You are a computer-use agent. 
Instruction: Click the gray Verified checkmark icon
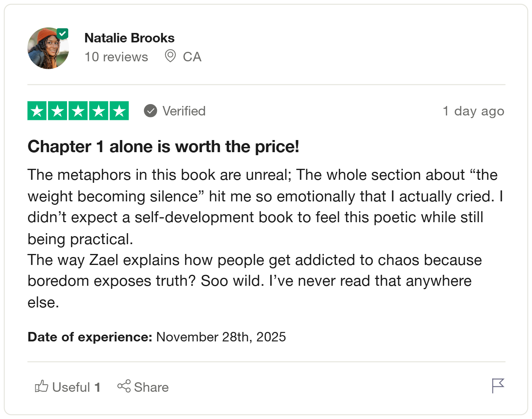point(150,111)
